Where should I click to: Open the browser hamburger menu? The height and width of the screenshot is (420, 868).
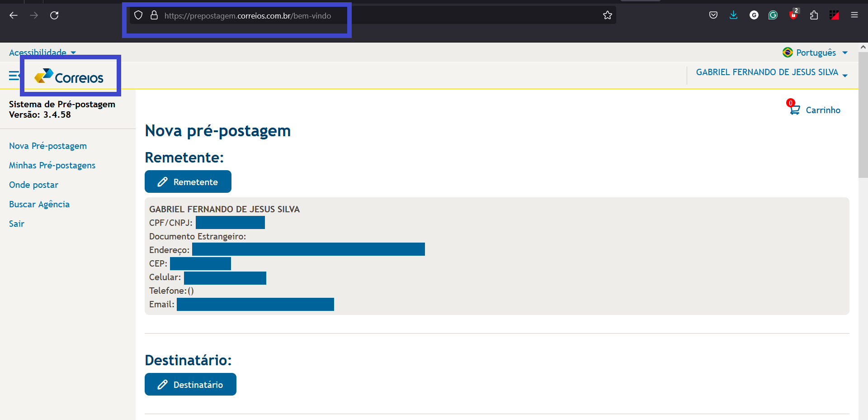pos(854,15)
